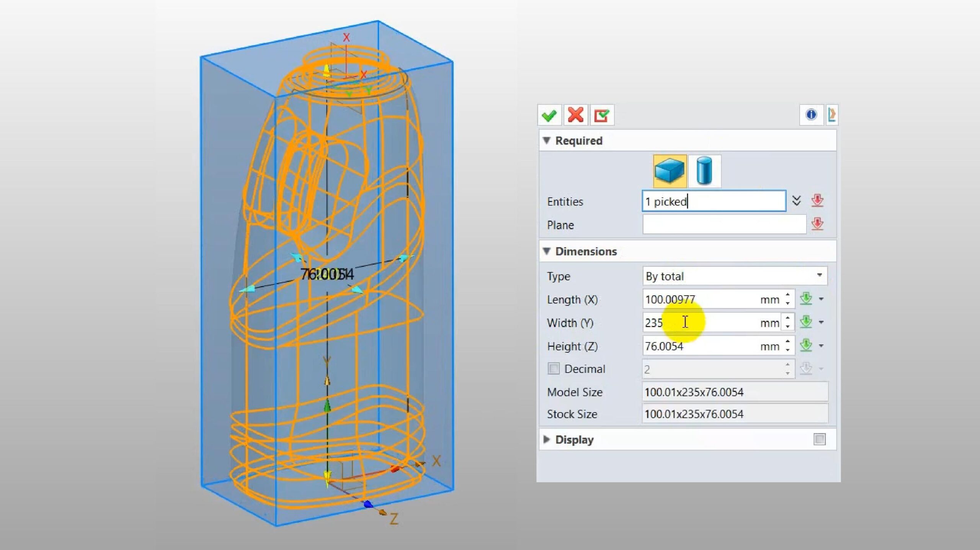Open the blue info icon
The image size is (980, 550).
pos(811,115)
